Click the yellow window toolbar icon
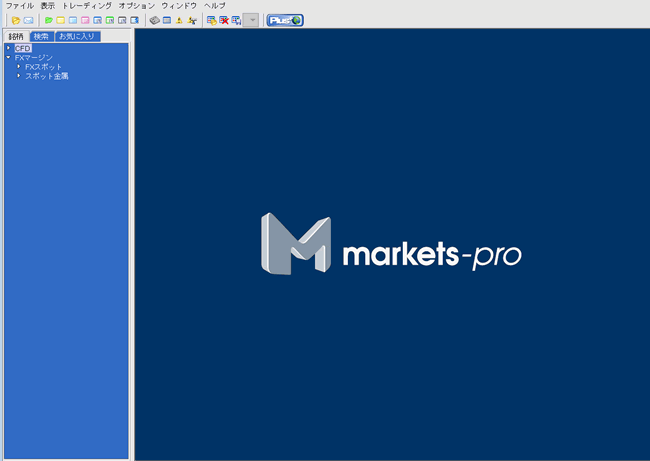The image size is (650, 461). 61,20
